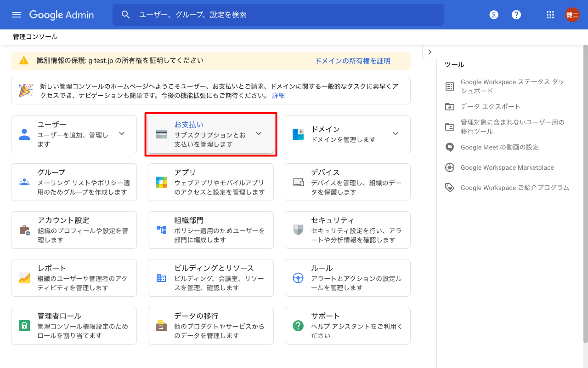The width and height of the screenshot is (588, 368).
Task: Open the アプリ card title
Action: point(185,172)
